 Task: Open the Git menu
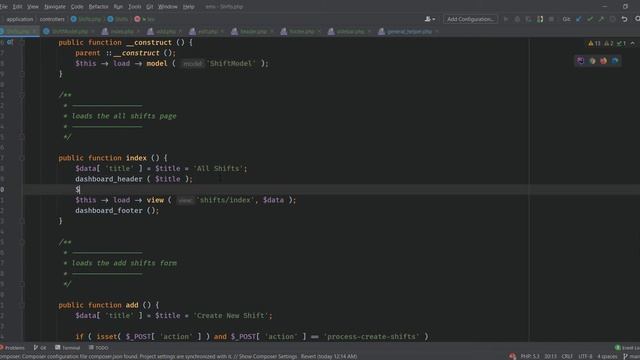pos(149,7)
